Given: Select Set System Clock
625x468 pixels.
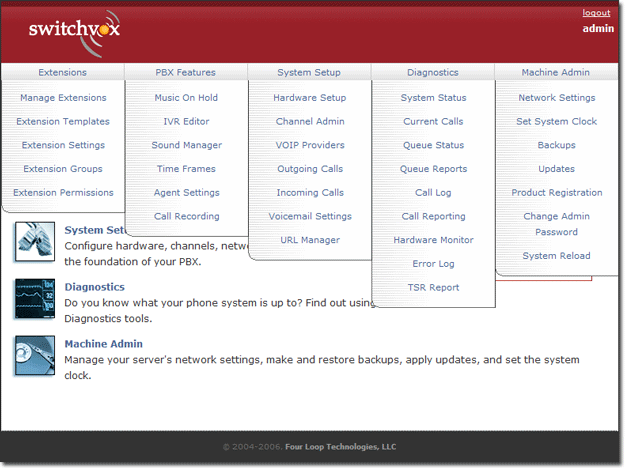Looking at the screenshot, I should pyautogui.click(x=556, y=121).
